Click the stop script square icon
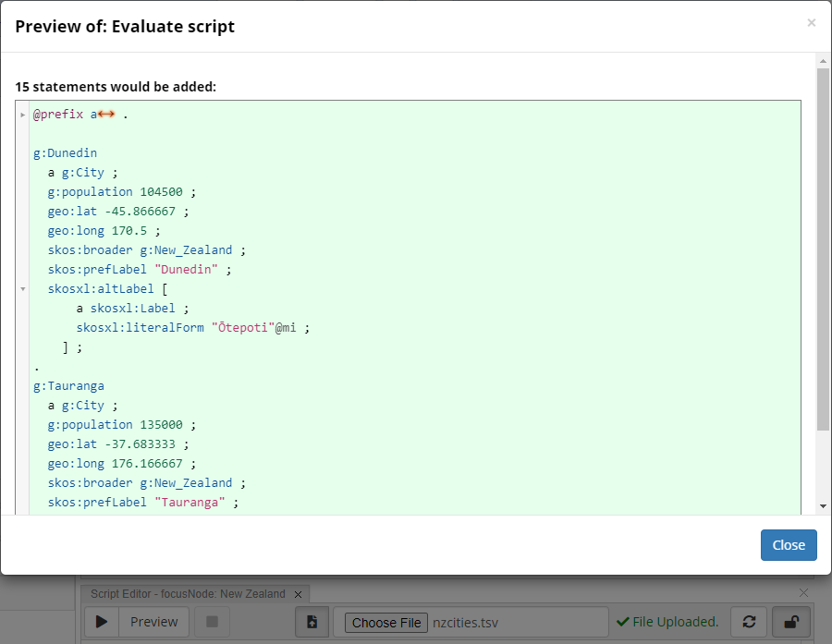832x644 pixels. (x=212, y=622)
